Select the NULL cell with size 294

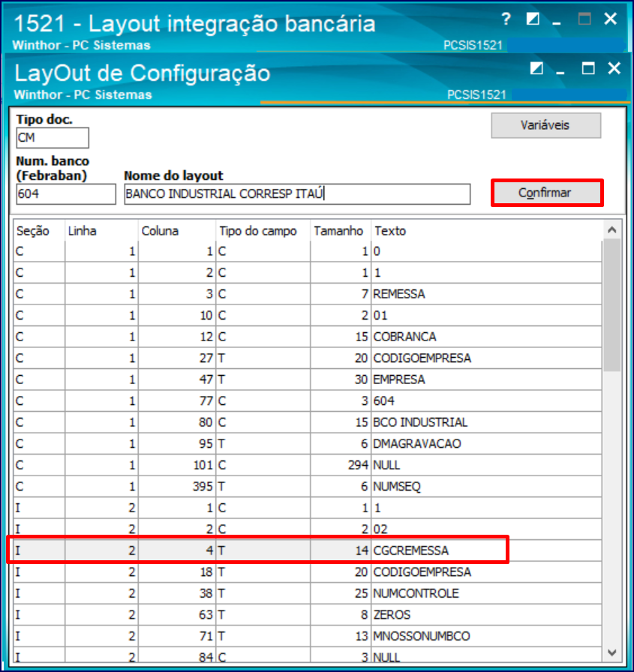[x=486, y=466]
